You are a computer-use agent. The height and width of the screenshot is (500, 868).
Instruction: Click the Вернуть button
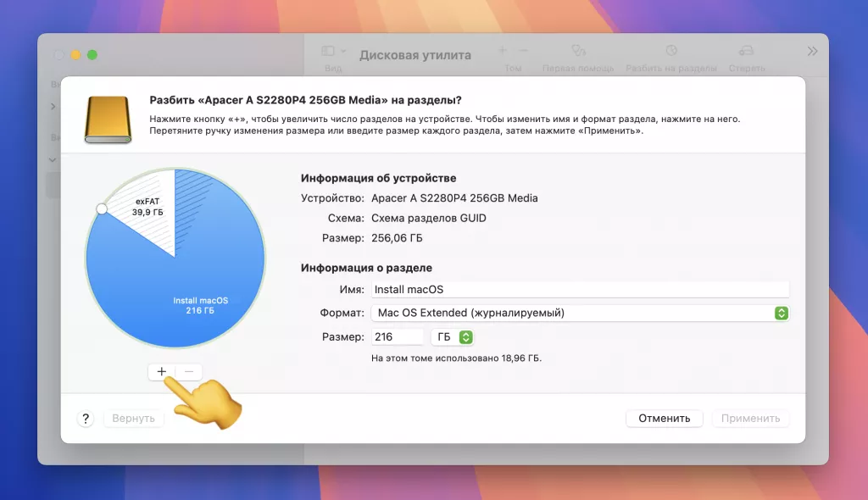(133, 418)
